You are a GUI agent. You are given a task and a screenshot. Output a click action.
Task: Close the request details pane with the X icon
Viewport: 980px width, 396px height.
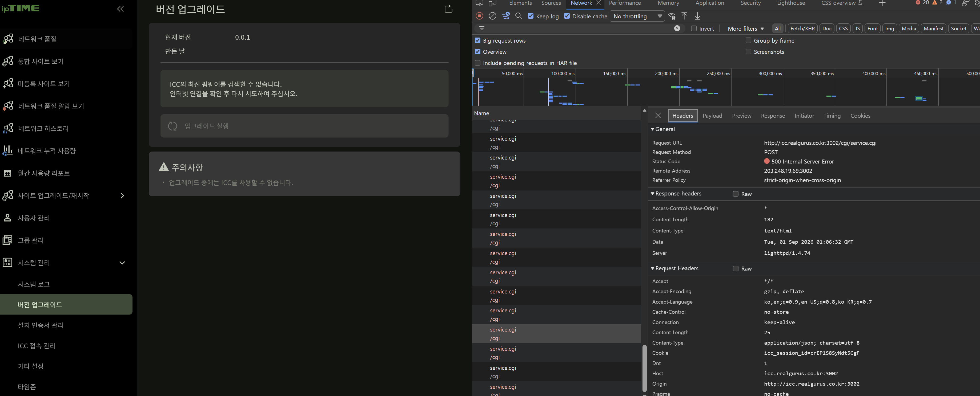658,116
